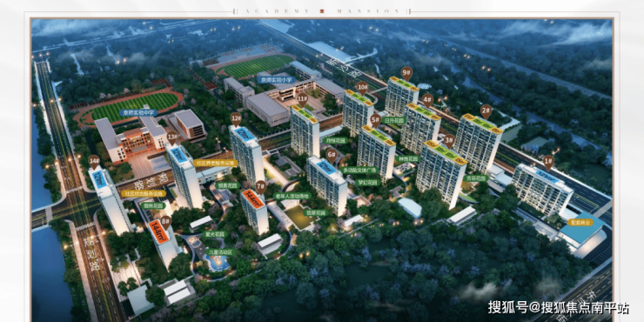644x322 pixels.
Task: Select the 8# building pin marker
Action: click(166, 222)
